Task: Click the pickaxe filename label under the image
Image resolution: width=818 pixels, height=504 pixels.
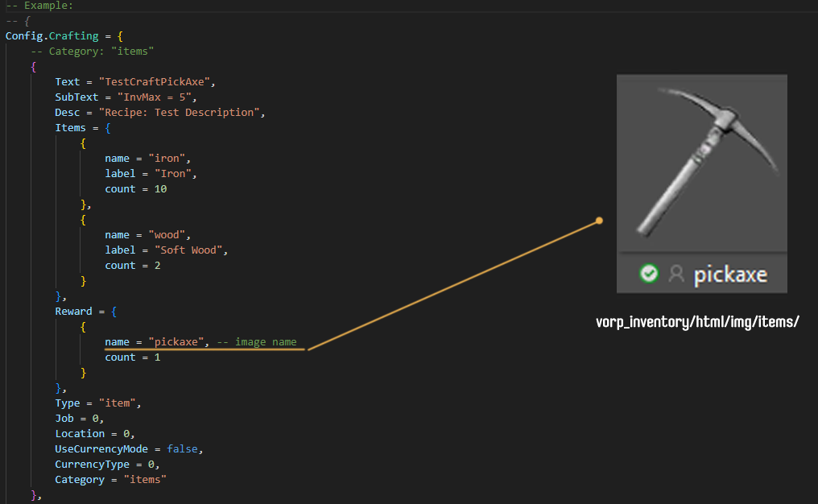Action: [730, 275]
